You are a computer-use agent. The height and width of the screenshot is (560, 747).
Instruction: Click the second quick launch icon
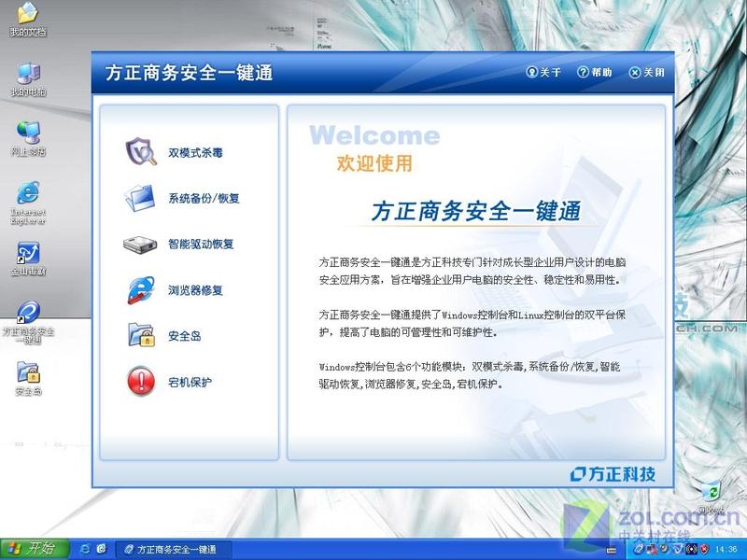tap(102, 549)
